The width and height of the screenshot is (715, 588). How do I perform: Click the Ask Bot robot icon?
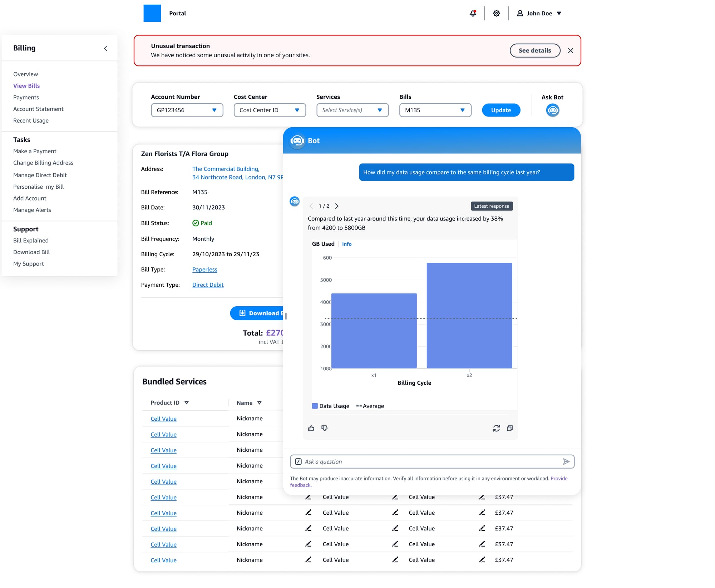[x=552, y=110]
